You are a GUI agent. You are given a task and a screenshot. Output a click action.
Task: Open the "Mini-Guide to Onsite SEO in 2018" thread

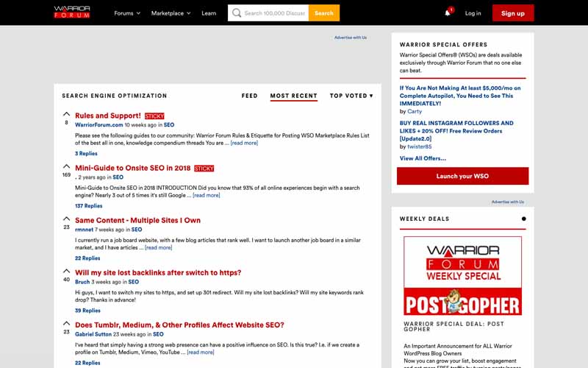(133, 168)
